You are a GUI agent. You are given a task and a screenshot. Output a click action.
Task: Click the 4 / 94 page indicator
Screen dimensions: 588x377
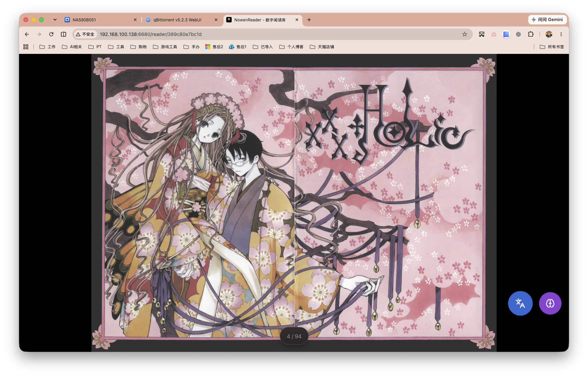(x=294, y=336)
